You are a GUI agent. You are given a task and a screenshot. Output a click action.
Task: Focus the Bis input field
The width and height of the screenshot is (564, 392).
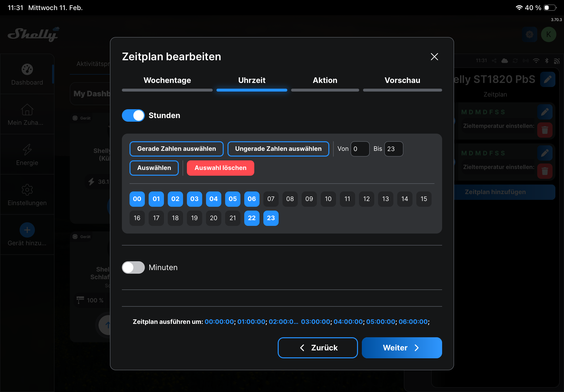pos(393,149)
